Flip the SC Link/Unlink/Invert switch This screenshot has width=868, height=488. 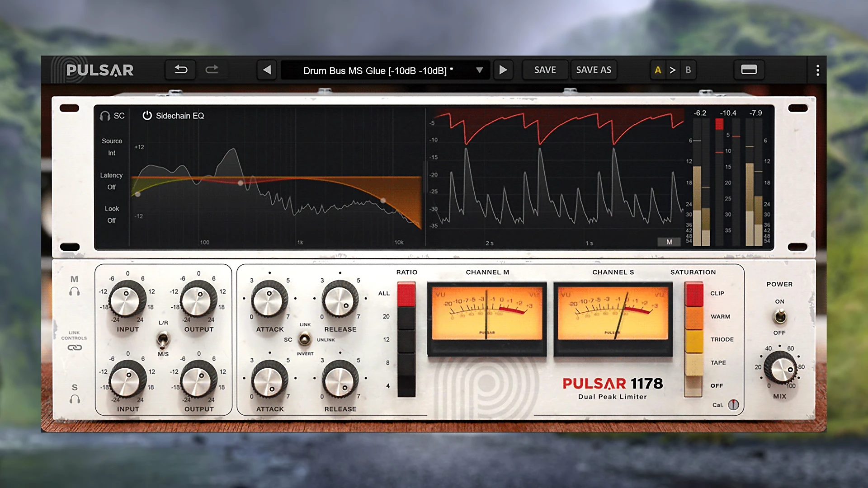[305, 339]
